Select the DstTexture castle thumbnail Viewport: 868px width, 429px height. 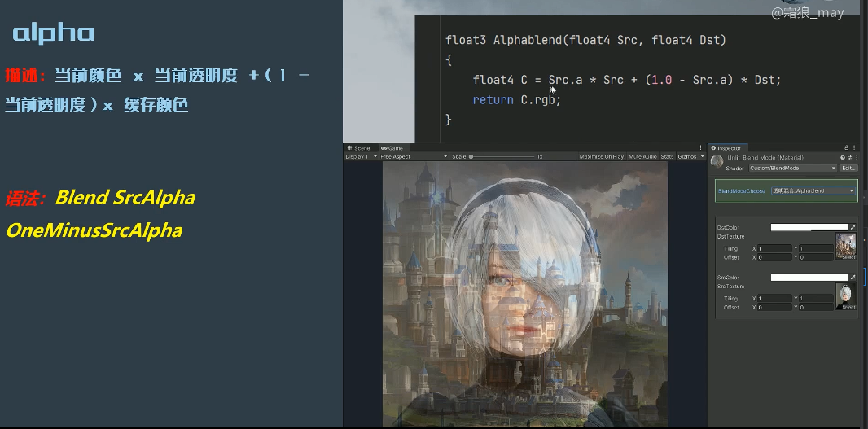[845, 246]
